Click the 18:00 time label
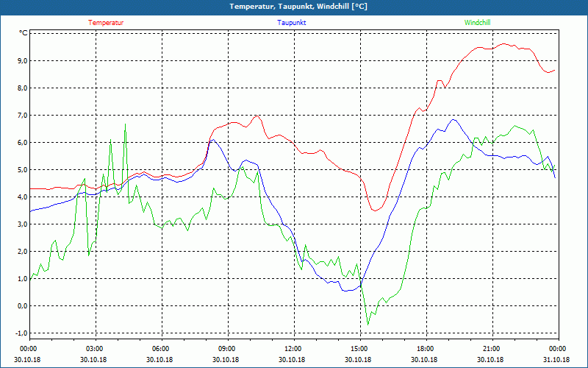This screenshot has width=588, height=368. [x=426, y=349]
